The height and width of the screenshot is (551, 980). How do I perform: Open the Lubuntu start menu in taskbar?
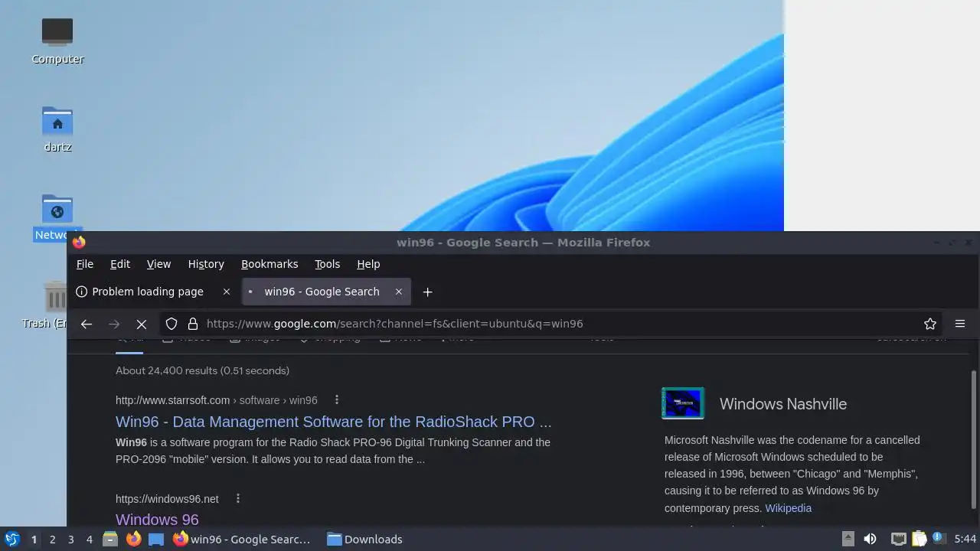[x=12, y=539]
